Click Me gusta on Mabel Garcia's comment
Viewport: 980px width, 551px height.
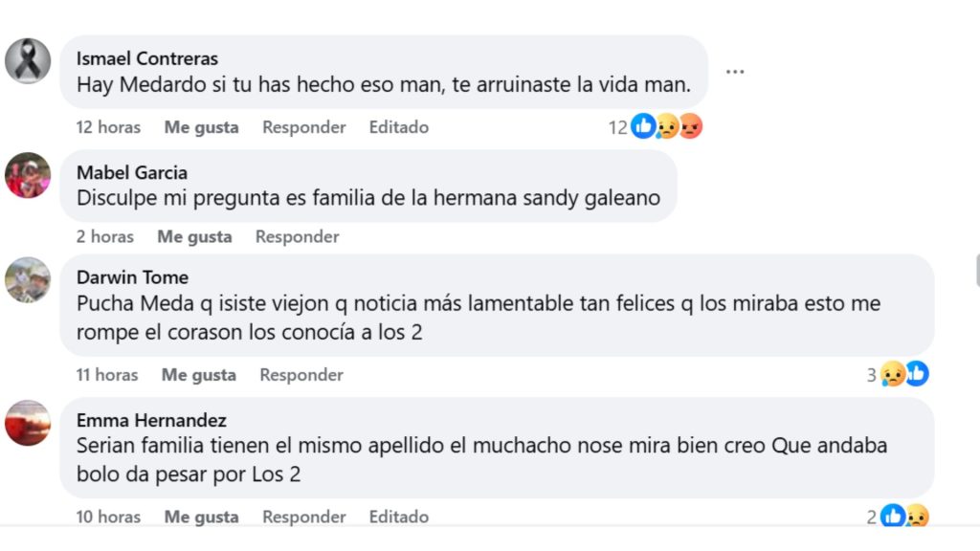click(x=194, y=236)
